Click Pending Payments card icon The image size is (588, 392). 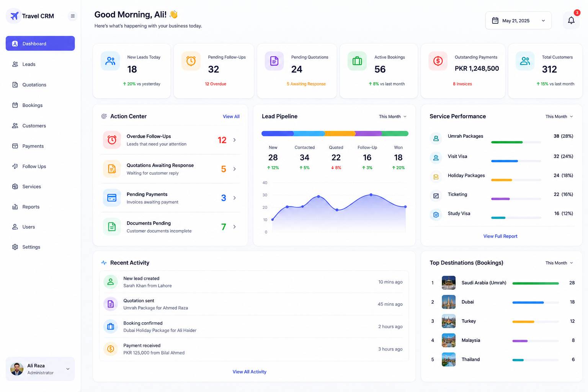click(x=112, y=198)
